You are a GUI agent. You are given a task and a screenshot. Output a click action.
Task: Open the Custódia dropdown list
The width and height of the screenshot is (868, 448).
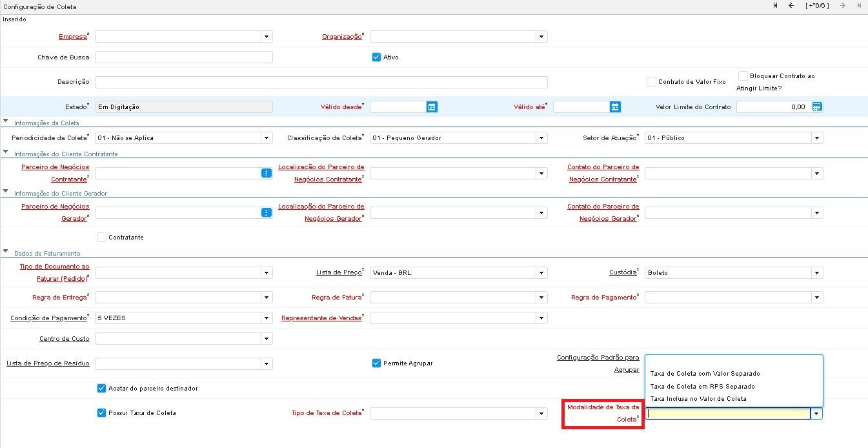coord(816,272)
